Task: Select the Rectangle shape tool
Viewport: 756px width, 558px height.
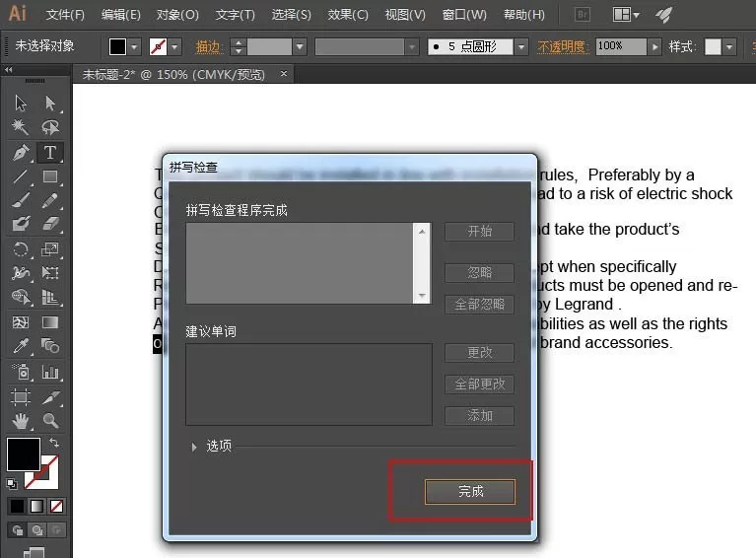Action: [x=50, y=176]
